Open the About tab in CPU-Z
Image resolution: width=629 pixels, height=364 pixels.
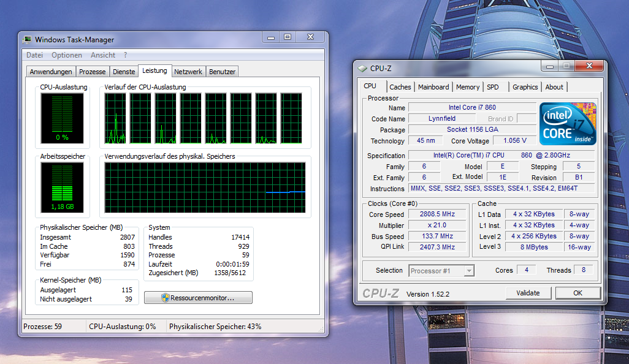(554, 87)
